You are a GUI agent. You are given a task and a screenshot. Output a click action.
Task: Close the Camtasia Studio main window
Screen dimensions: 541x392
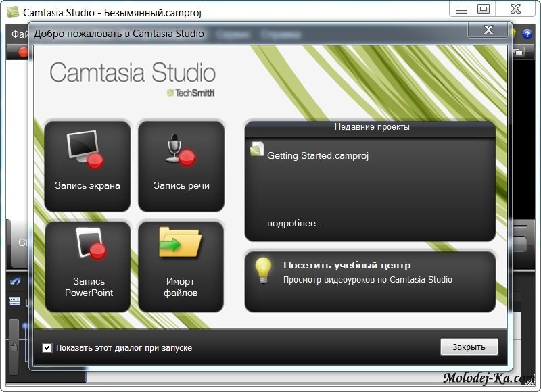[515, 9]
